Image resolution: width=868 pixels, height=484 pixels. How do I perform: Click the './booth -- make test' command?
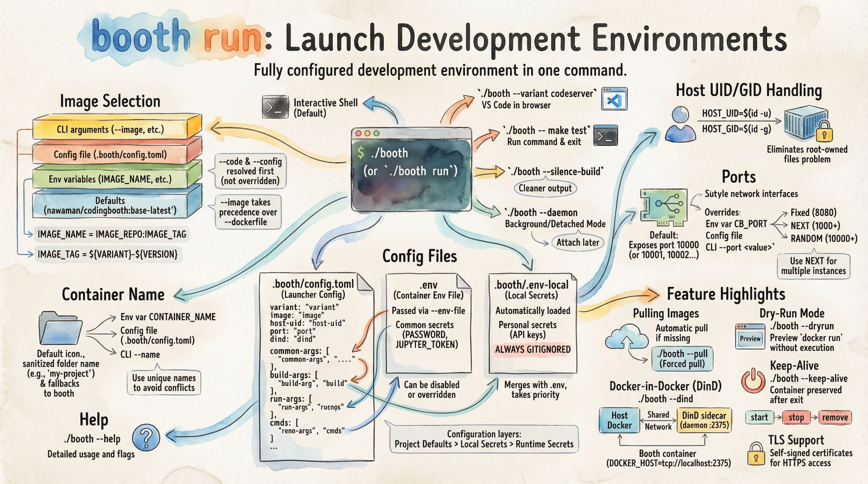[x=546, y=130]
